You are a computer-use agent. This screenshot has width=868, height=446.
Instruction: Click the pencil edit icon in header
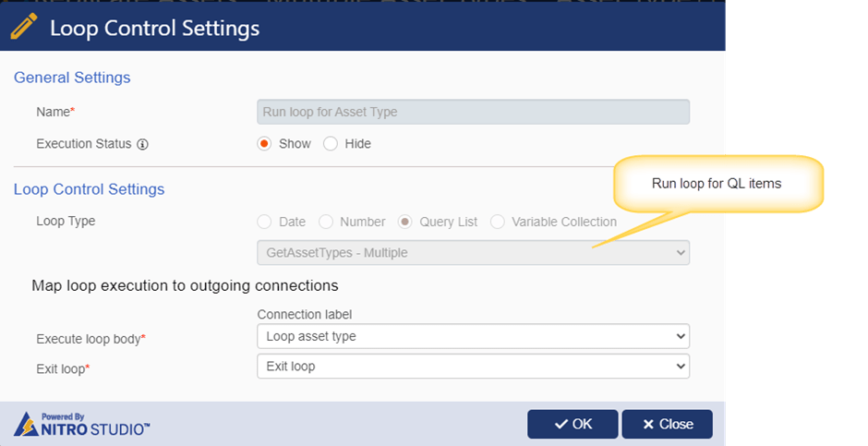click(23, 27)
